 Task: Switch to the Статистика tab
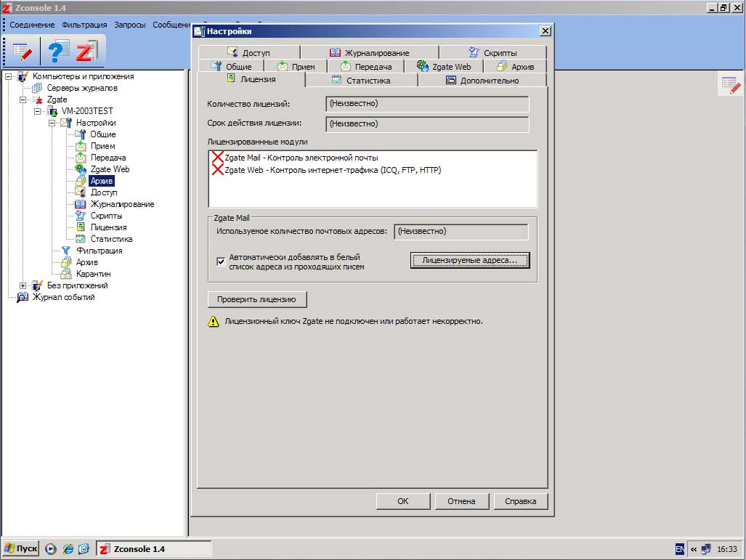[361, 80]
